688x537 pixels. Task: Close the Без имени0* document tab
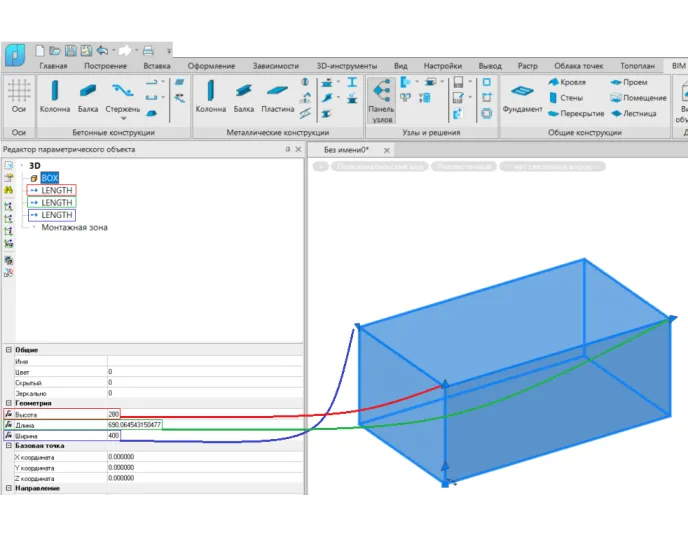387,150
